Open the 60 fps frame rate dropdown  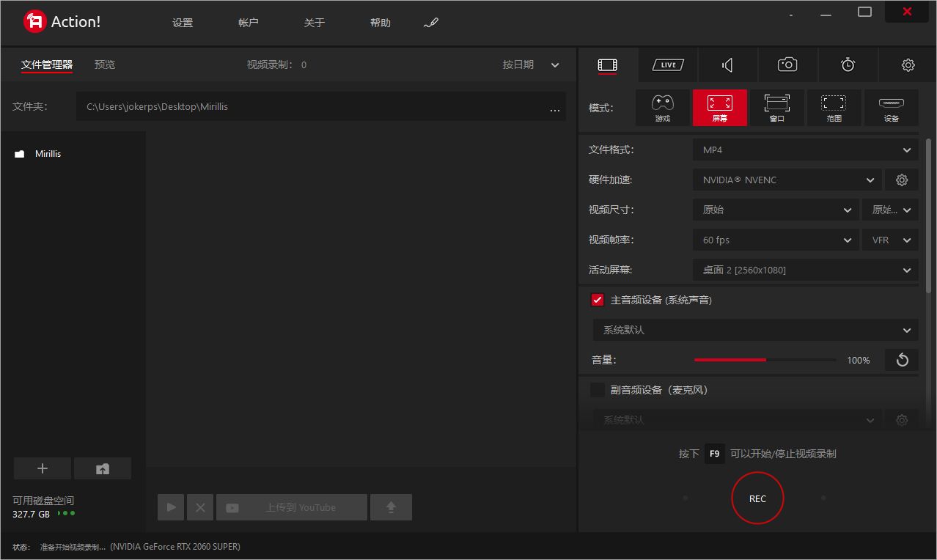pos(775,240)
